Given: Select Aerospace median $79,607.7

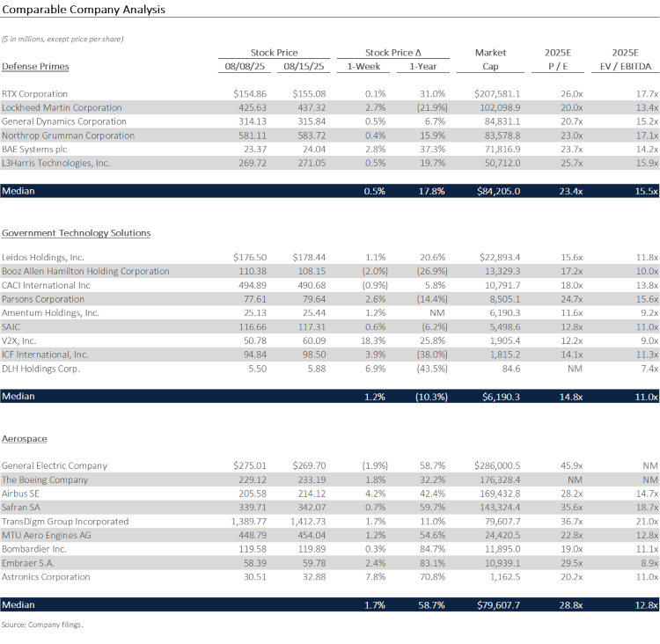Looking at the screenshot, I should coord(498,605).
